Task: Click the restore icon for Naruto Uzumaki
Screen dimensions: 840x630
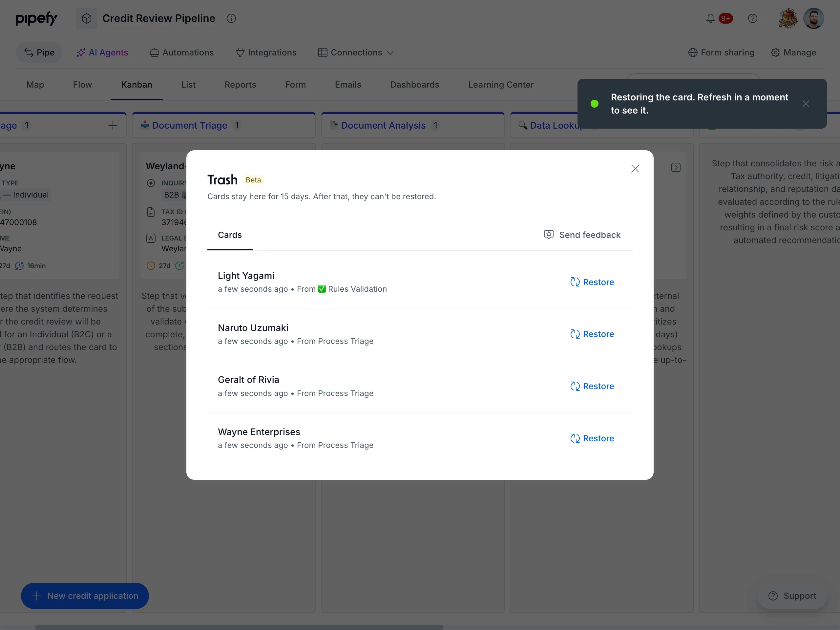Action: point(575,334)
